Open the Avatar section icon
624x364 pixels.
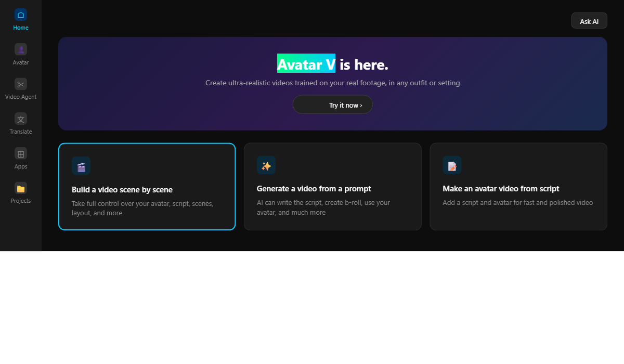point(21,49)
